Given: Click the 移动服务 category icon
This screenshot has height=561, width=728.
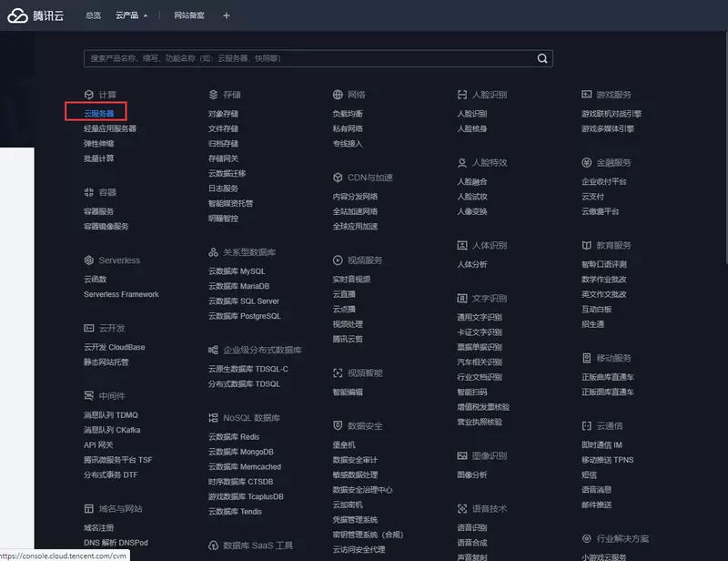Looking at the screenshot, I should [x=586, y=358].
